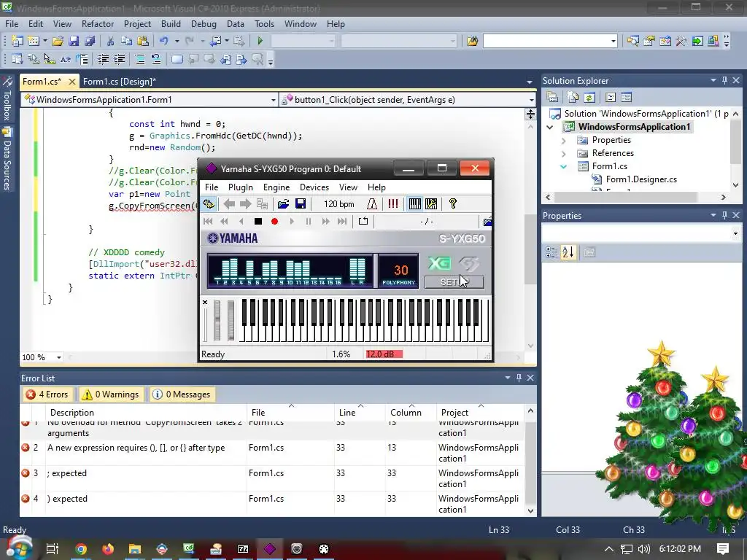Screen dimensions: 747x560
Task: Click the SETUP button on synth
Action: click(x=454, y=282)
